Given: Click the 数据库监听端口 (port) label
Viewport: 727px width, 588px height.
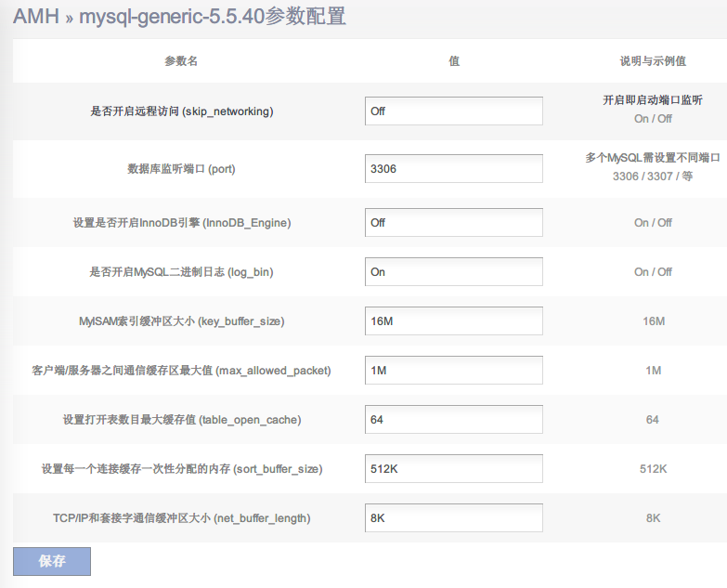Looking at the screenshot, I should pyautogui.click(x=181, y=169).
